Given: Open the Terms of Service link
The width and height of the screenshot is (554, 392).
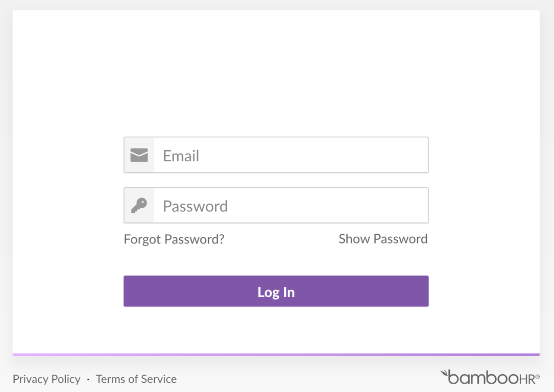Looking at the screenshot, I should tap(136, 379).
